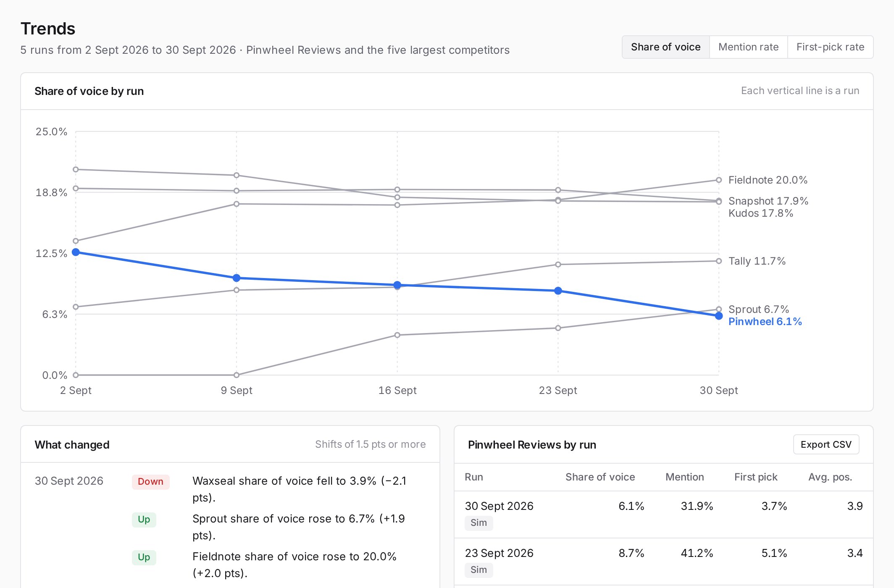Click the Trends page heading
Screen dimensions: 894x588
pos(48,29)
